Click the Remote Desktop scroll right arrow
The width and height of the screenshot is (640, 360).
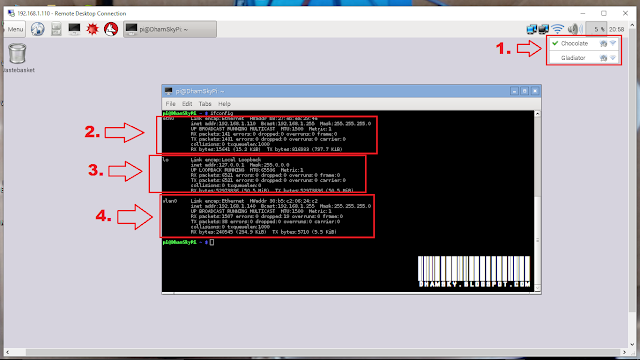pyautogui.click(x=624, y=352)
